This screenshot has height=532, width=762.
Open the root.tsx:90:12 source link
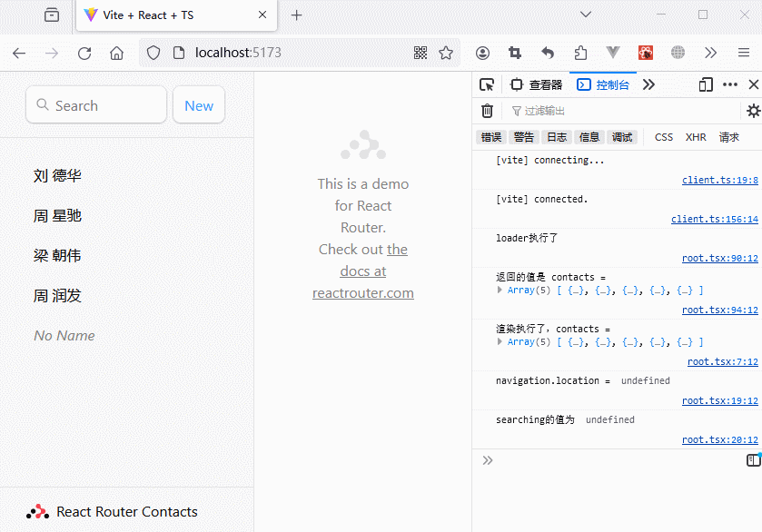point(719,258)
